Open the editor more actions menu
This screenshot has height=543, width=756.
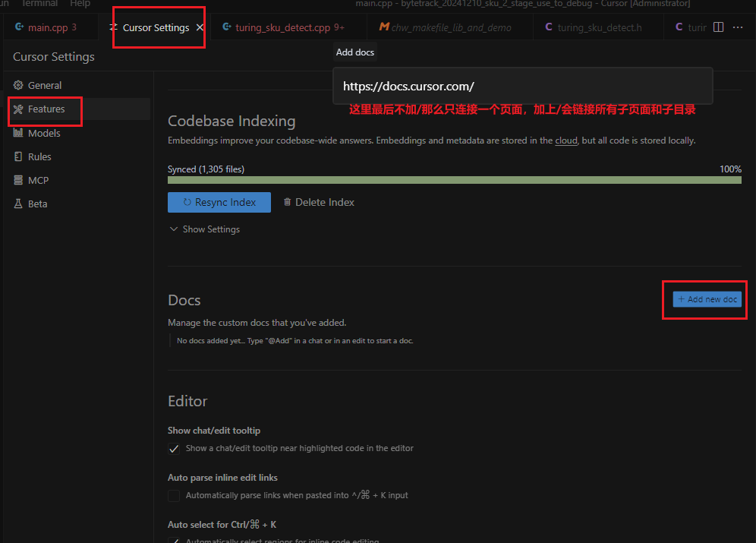pyautogui.click(x=738, y=27)
